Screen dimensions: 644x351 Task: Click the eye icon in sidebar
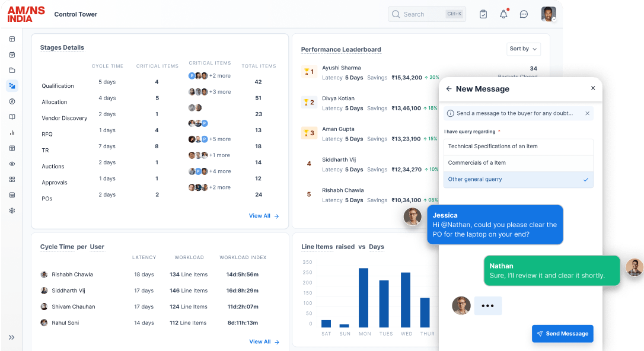pyautogui.click(x=12, y=164)
